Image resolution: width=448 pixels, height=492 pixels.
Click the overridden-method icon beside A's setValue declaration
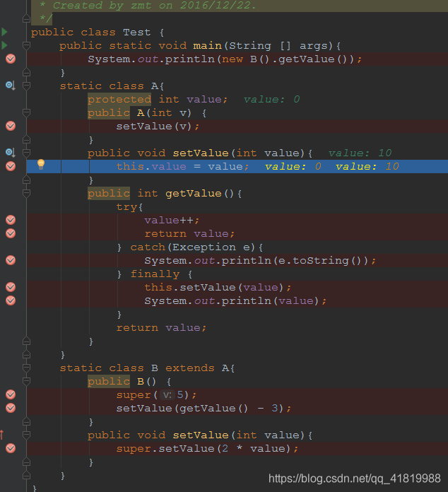[11, 153]
